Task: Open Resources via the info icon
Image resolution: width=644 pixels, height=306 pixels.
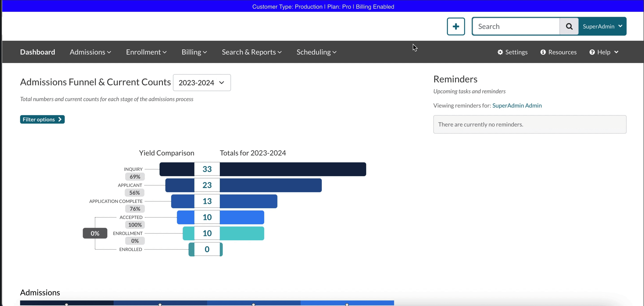Action: (543, 52)
